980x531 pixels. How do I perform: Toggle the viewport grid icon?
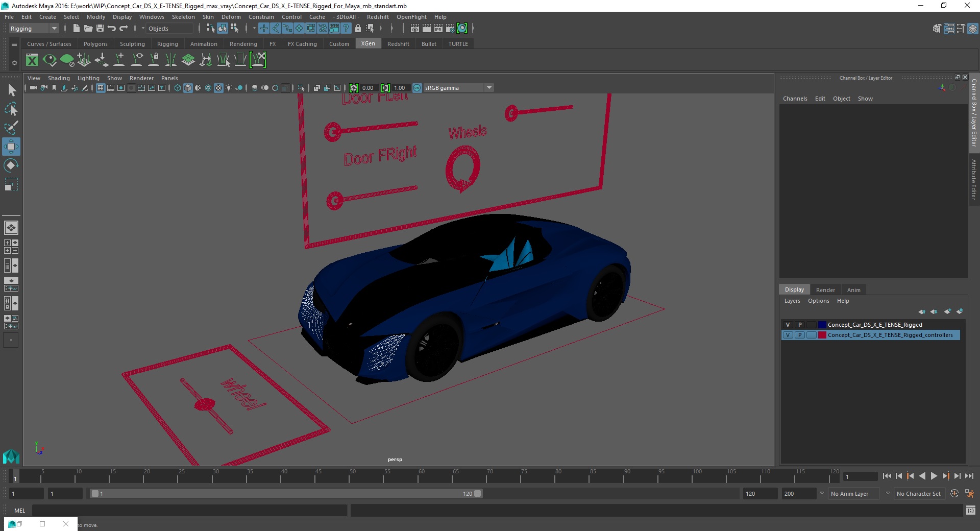[101, 88]
